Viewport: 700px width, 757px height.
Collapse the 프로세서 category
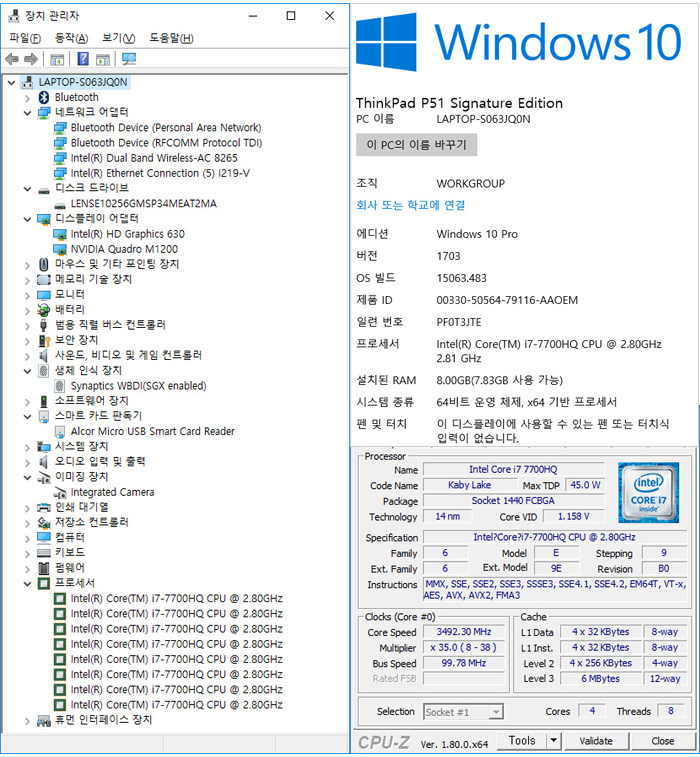tap(28, 584)
